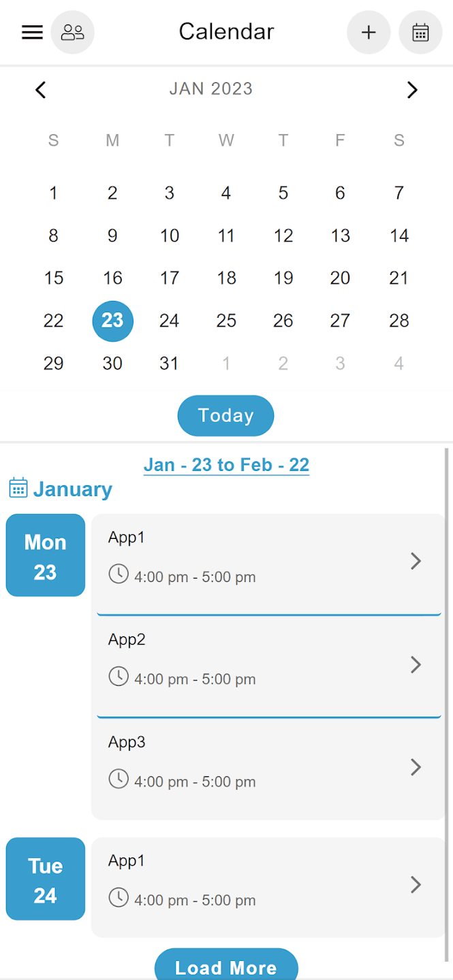The width and height of the screenshot is (453, 980).
Task: Open App2 appointment chevron arrow
Action: tap(416, 664)
